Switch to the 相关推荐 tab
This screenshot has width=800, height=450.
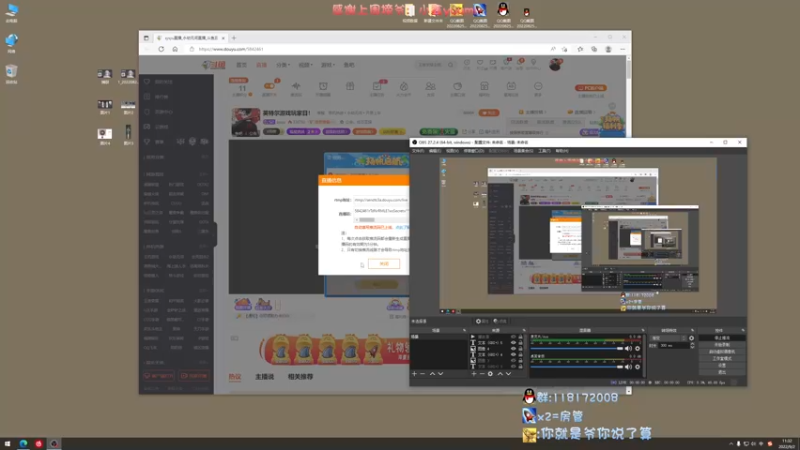click(x=301, y=377)
